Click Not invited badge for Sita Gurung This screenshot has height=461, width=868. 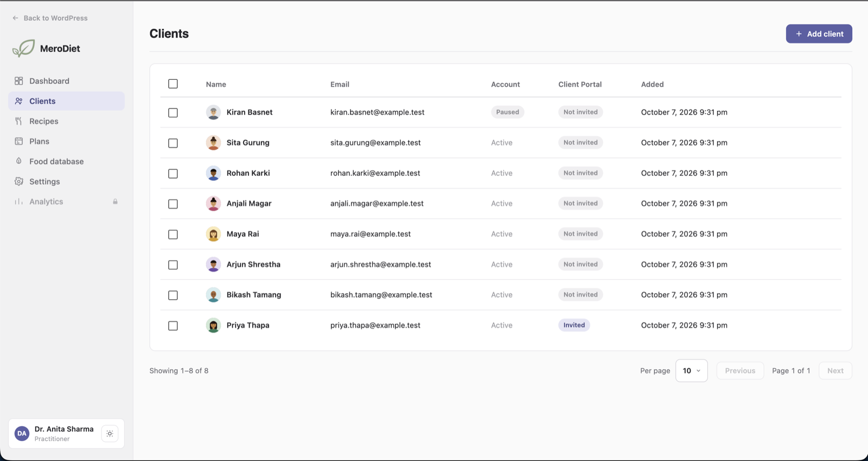coord(580,143)
